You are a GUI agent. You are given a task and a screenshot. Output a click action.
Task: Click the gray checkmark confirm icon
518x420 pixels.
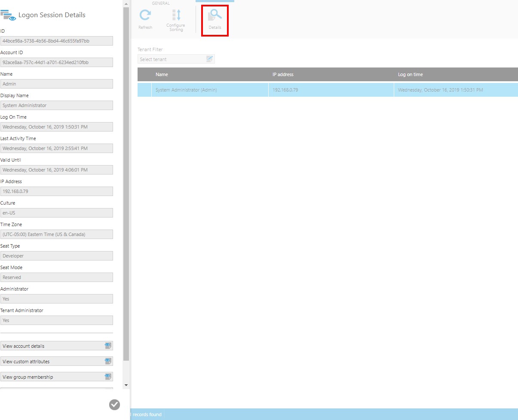coord(114,405)
